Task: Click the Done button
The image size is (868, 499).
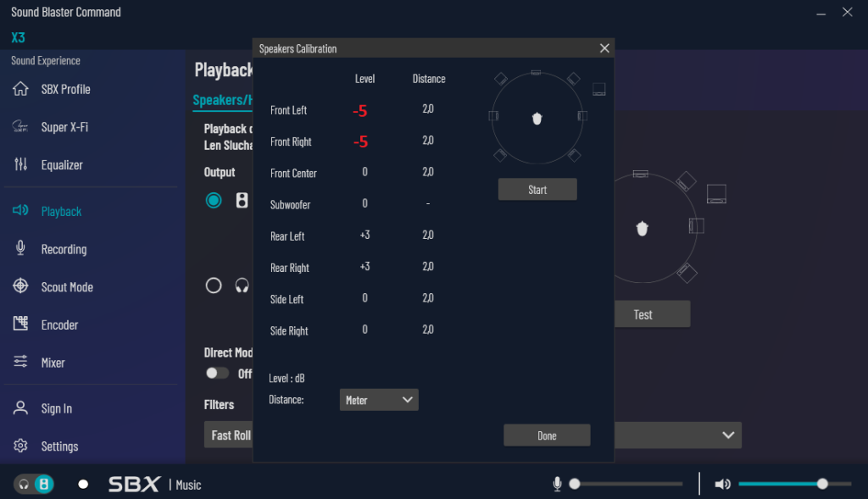Action: coord(547,435)
